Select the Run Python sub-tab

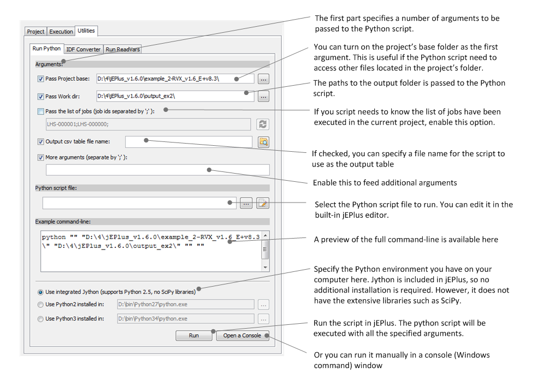click(x=46, y=49)
